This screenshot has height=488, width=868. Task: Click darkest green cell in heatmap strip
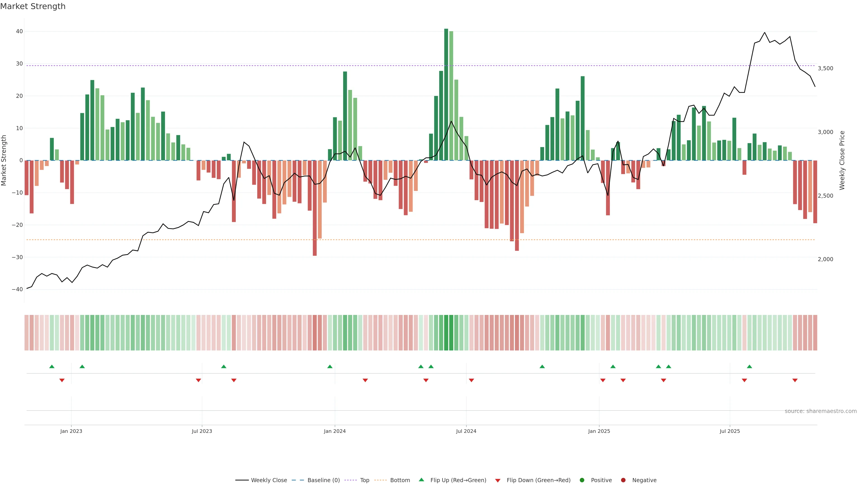click(x=446, y=333)
